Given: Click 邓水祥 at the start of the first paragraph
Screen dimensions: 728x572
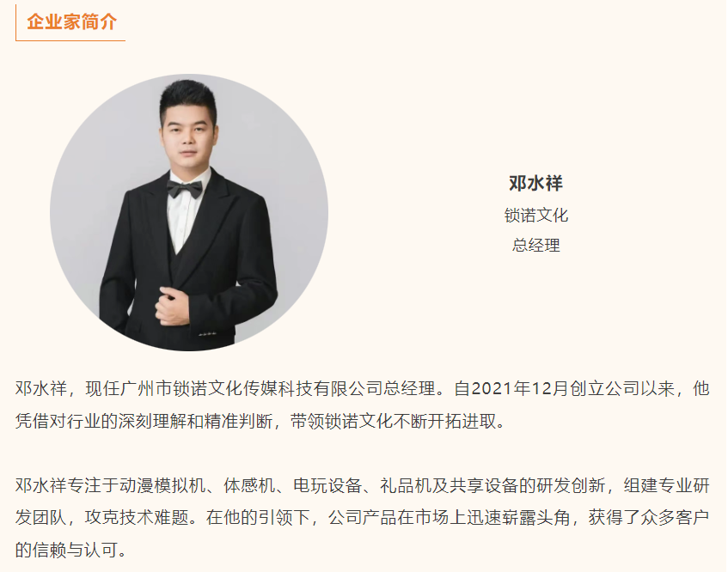Looking at the screenshot, I should point(41,388).
